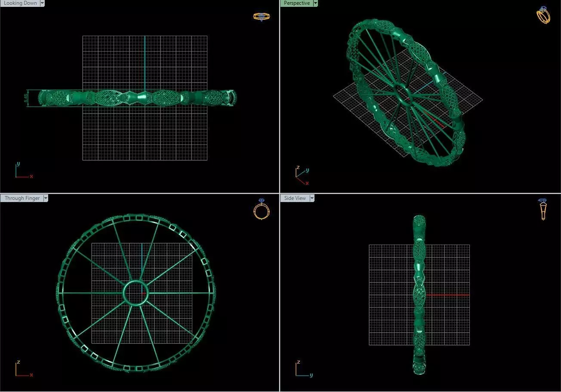
Task: Click the Perspective viewport label
Action: tap(296, 3)
